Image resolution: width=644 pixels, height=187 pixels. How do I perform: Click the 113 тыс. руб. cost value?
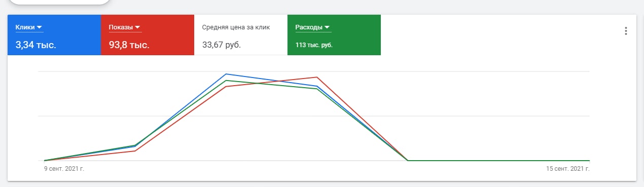point(314,45)
